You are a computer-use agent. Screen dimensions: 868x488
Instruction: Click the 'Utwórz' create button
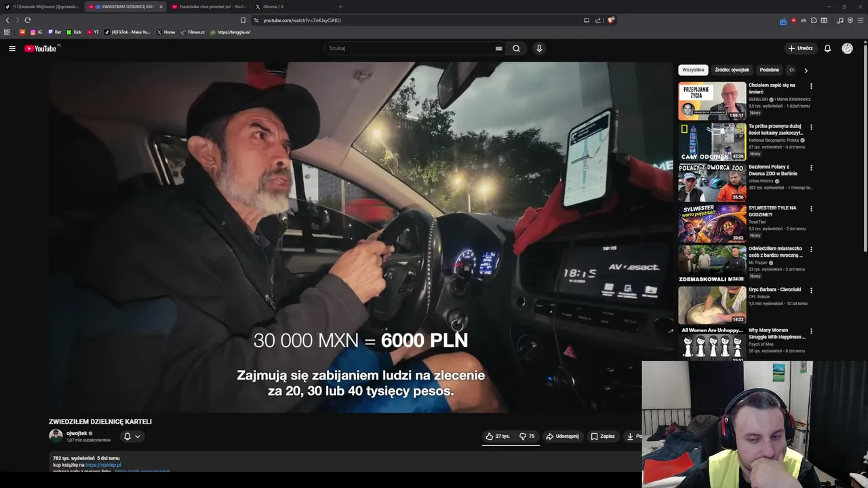800,48
